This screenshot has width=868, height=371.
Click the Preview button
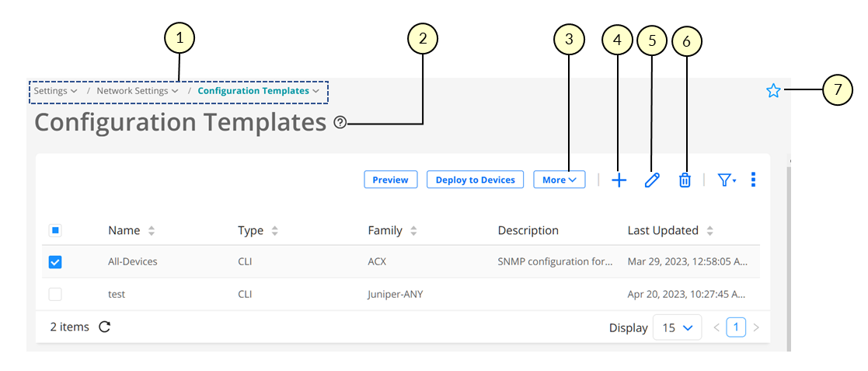tap(391, 180)
